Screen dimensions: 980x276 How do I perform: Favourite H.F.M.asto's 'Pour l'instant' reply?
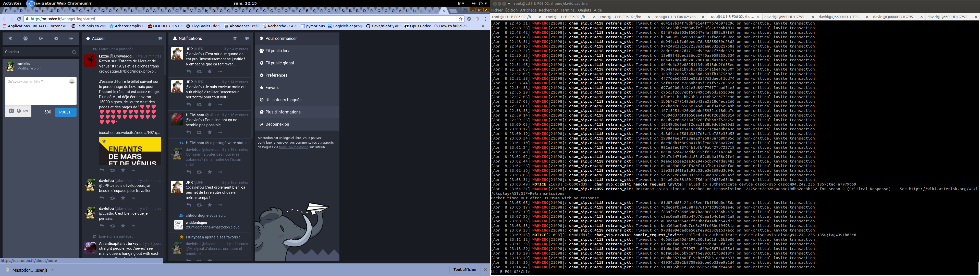210,132
